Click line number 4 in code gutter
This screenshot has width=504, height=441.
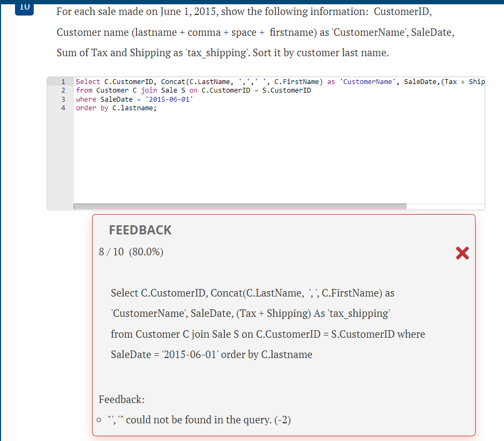click(x=63, y=108)
